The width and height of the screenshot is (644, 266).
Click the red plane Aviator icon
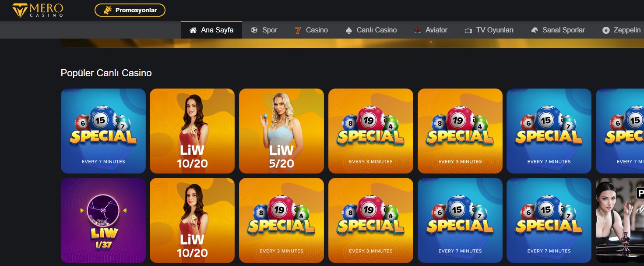click(x=418, y=30)
